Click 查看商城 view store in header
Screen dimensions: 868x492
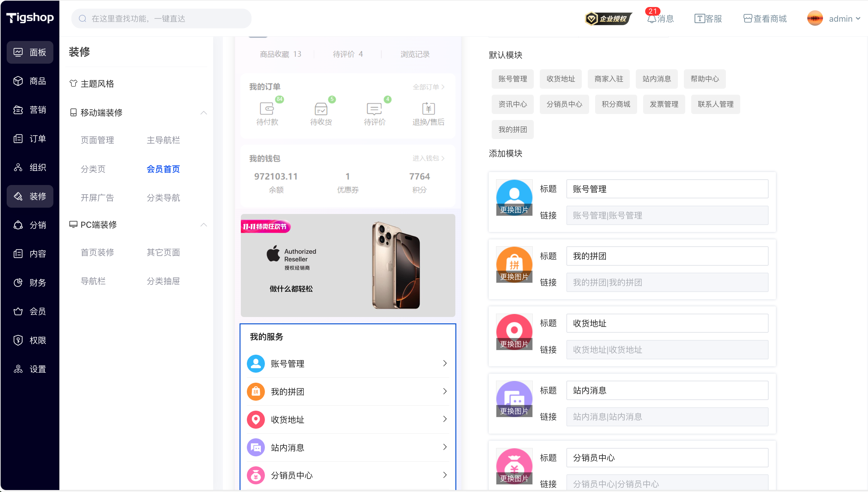(x=765, y=19)
